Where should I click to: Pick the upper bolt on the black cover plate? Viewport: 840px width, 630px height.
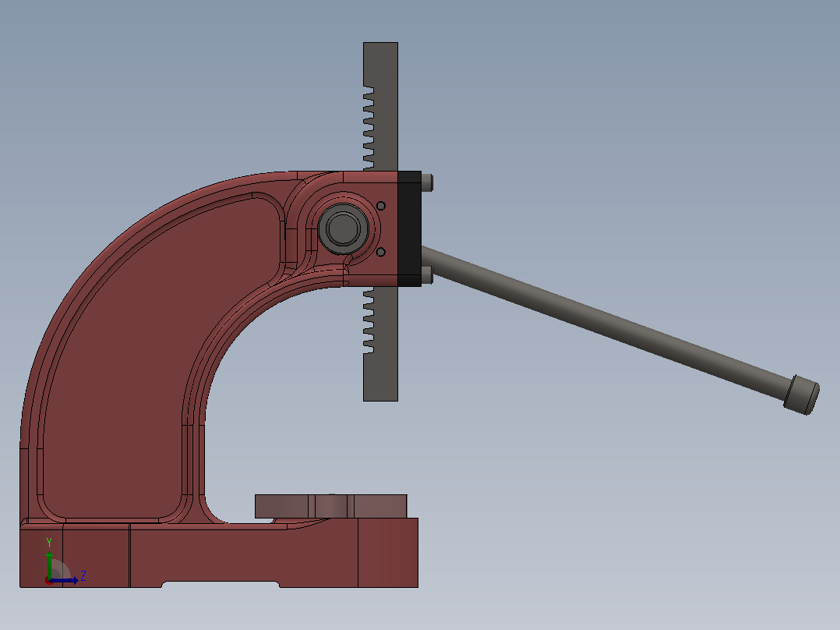[x=427, y=182]
